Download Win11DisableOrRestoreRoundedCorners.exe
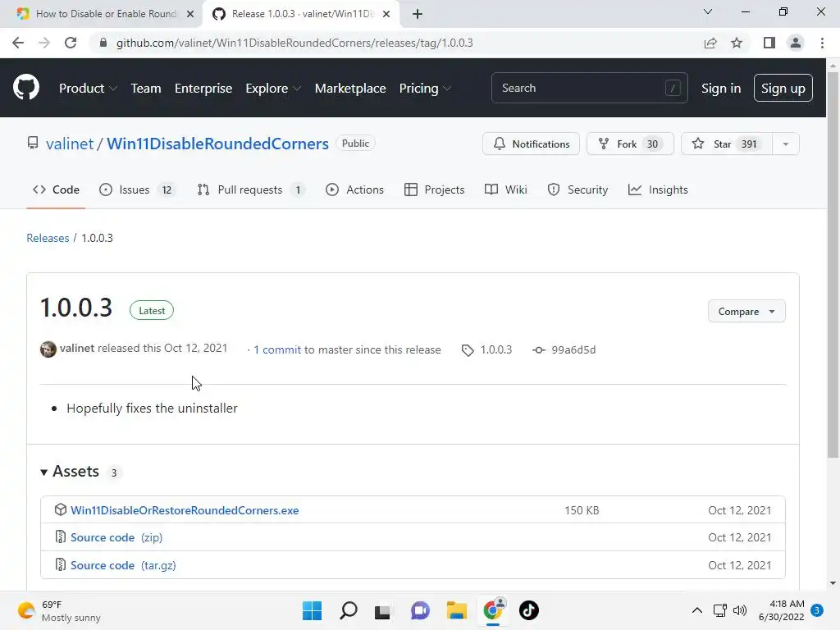This screenshot has height=630, width=840. click(185, 510)
